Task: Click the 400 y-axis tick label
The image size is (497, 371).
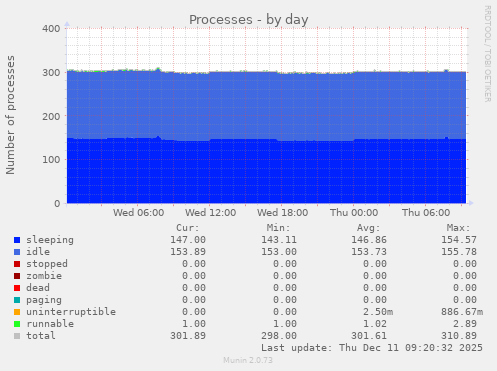Action: click(51, 29)
